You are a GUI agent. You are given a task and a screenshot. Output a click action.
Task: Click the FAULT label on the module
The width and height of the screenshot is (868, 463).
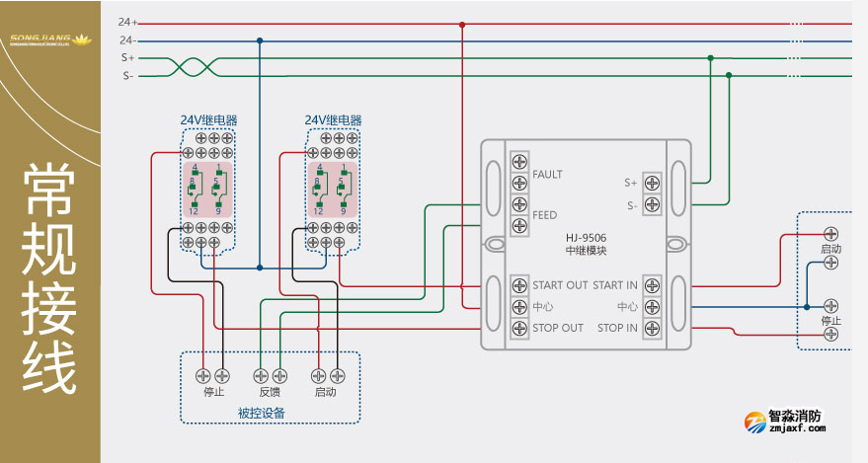(547, 174)
